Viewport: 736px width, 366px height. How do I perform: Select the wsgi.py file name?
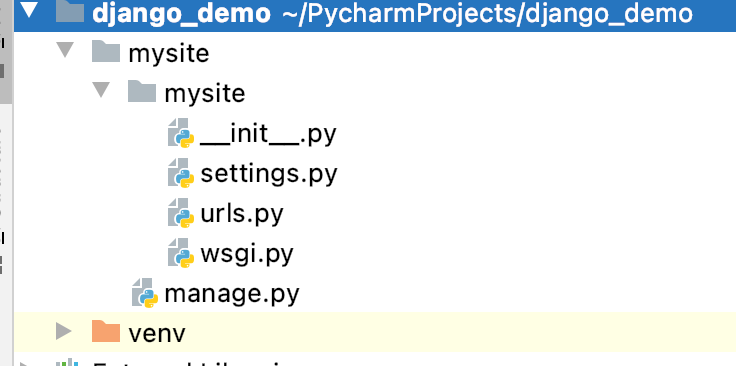247,254
